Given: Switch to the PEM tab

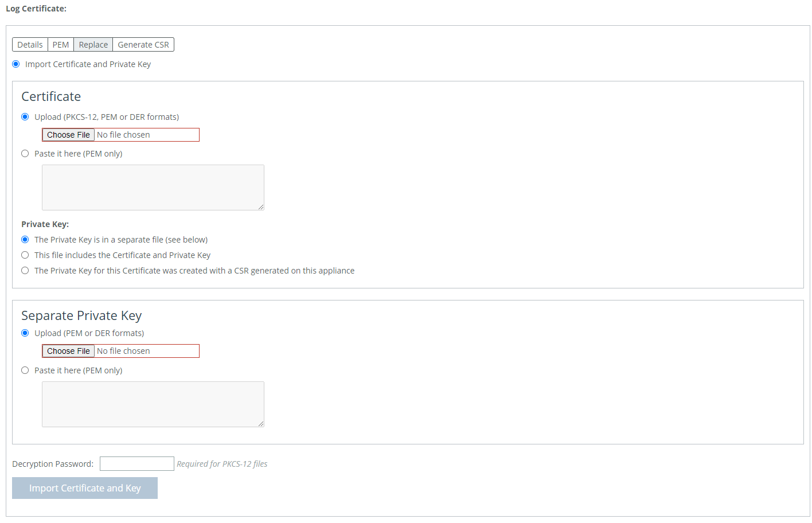Looking at the screenshot, I should [x=61, y=45].
